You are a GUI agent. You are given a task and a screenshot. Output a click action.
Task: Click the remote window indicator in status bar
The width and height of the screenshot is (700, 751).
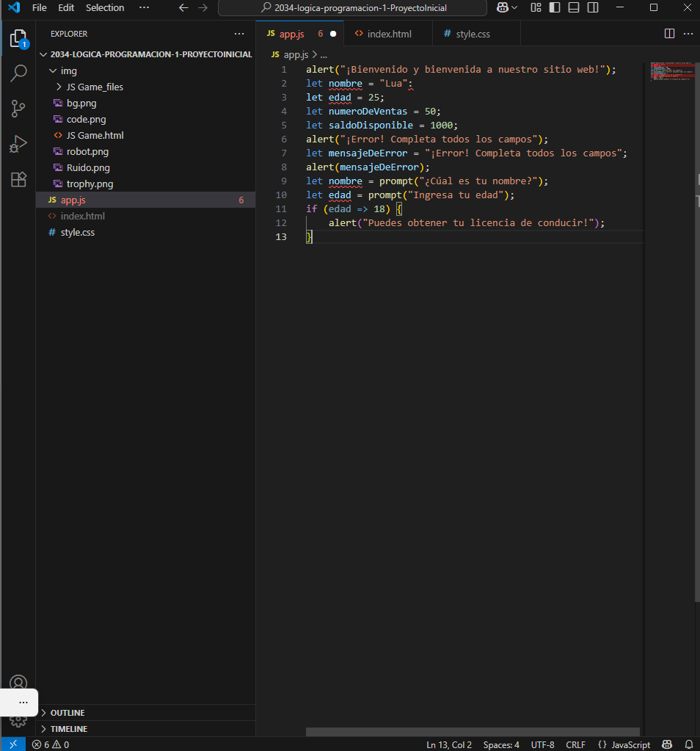pyautogui.click(x=13, y=744)
